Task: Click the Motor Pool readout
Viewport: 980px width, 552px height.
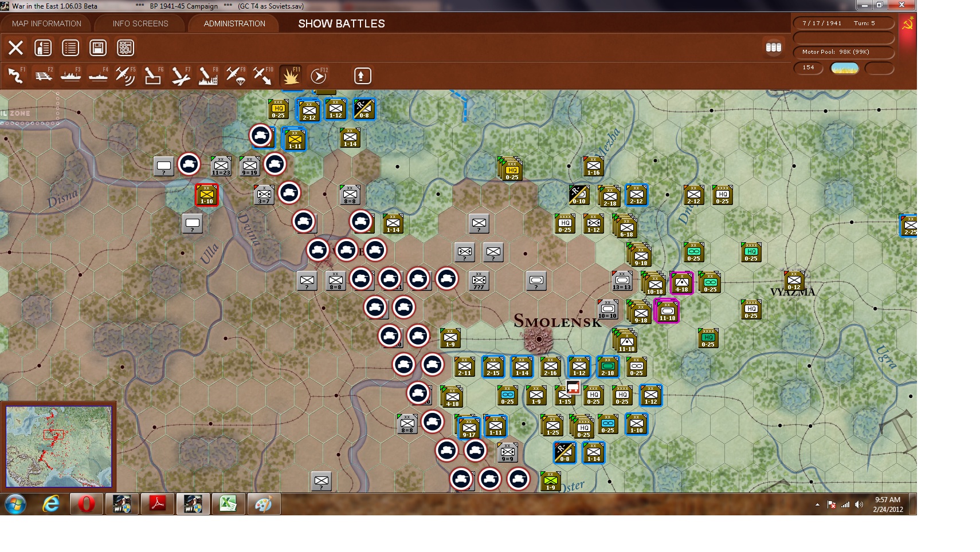Action: click(844, 52)
